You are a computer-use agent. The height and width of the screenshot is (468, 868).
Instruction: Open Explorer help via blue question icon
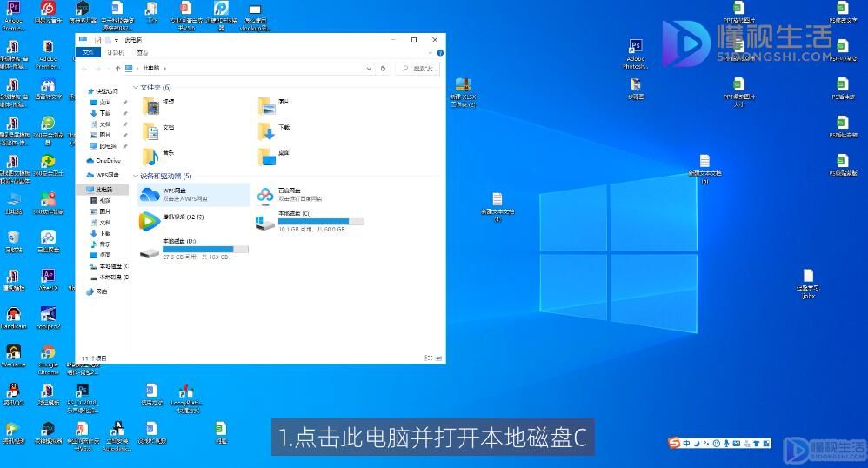pos(440,53)
